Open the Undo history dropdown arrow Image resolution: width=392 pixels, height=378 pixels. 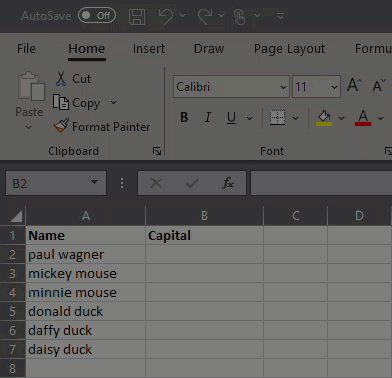tap(182, 15)
